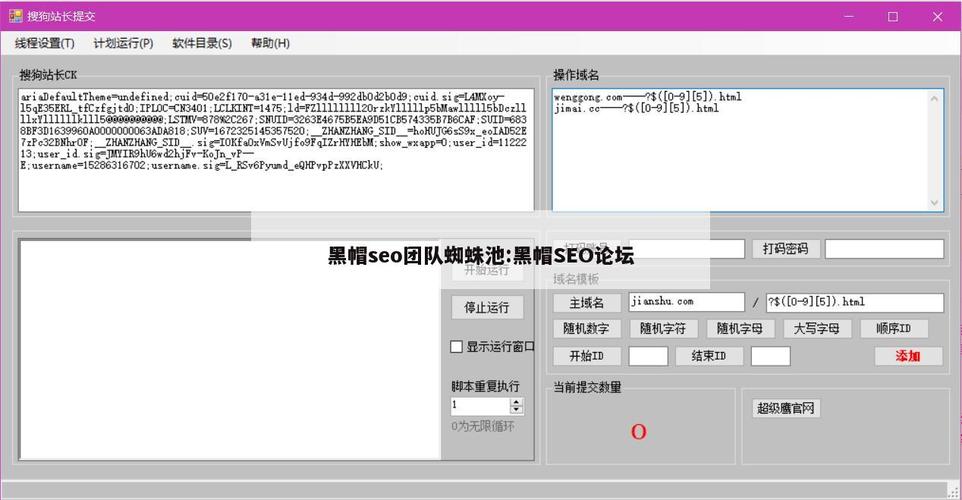
Task: Click the 搜狗站长提交 app icon in title bar
Action: (15, 17)
